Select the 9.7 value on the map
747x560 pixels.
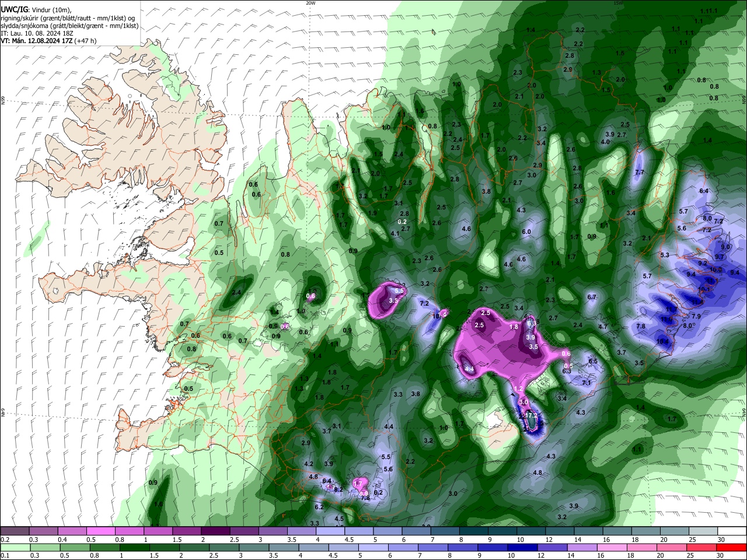point(720,257)
